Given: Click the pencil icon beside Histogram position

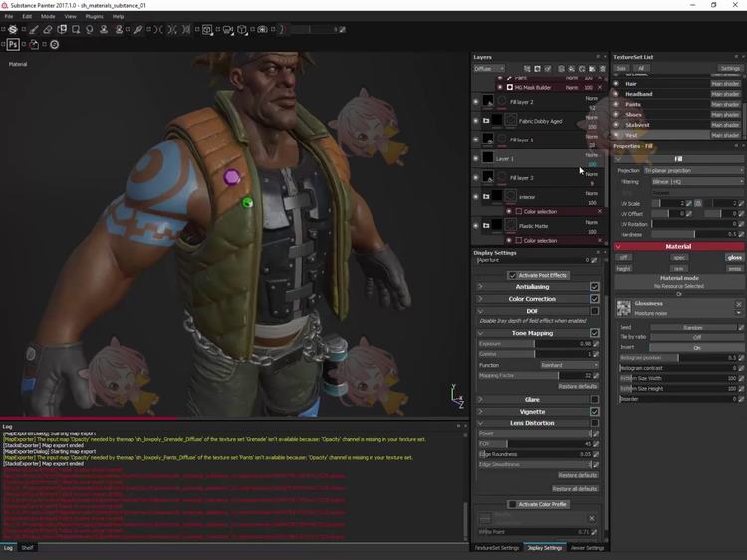Looking at the screenshot, I should click(x=741, y=358).
